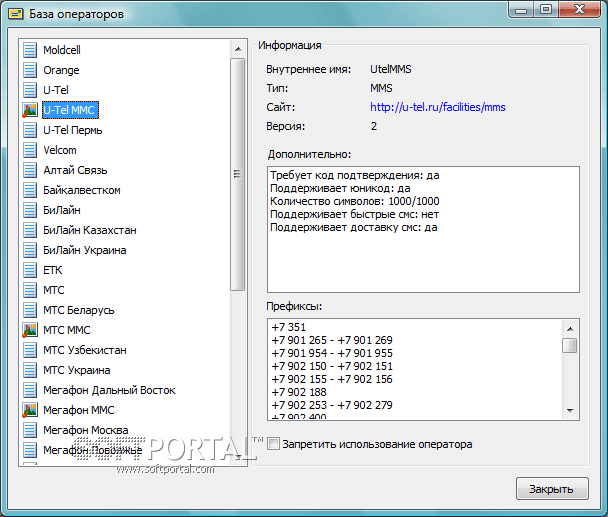Screen dimensions: 608x517
Task: Click the МТС Украина icon
Action: 30,370
